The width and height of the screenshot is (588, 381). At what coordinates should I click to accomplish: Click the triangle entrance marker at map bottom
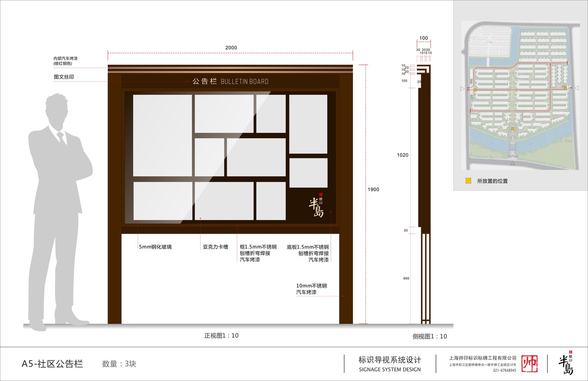click(512, 163)
